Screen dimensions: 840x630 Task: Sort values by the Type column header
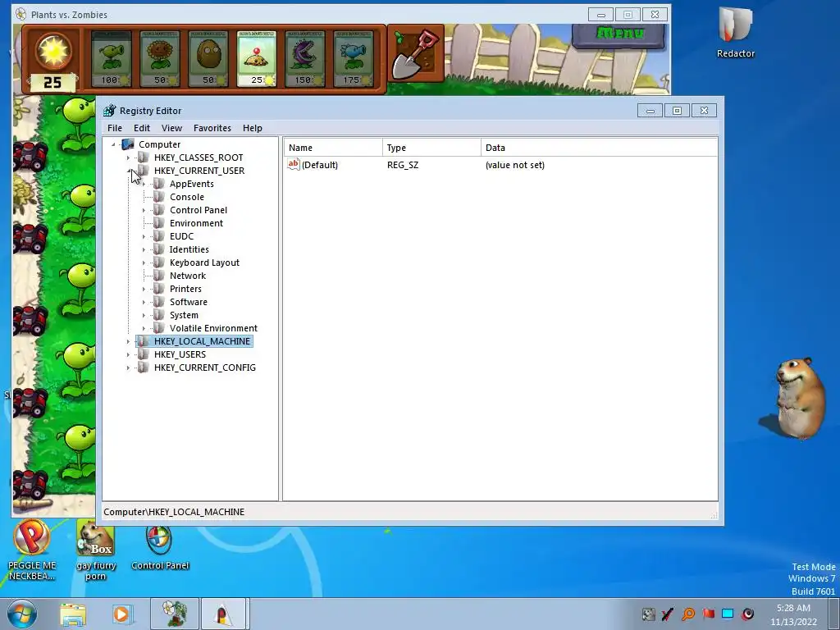[x=431, y=148]
